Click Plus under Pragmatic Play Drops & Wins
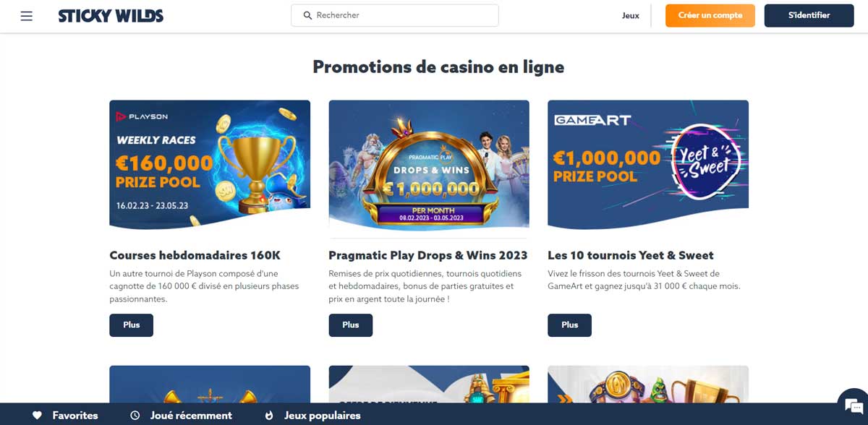 351,325
